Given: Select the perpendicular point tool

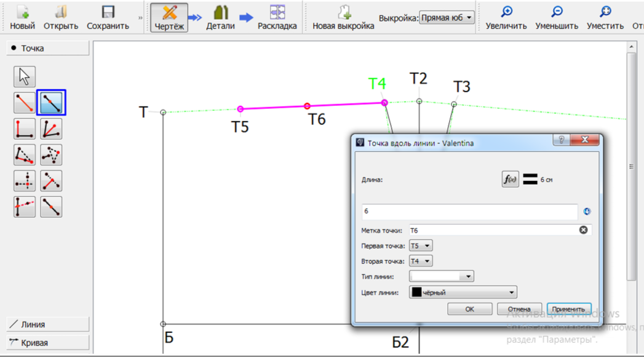Looking at the screenshot, I should click(x=24, y=129).
